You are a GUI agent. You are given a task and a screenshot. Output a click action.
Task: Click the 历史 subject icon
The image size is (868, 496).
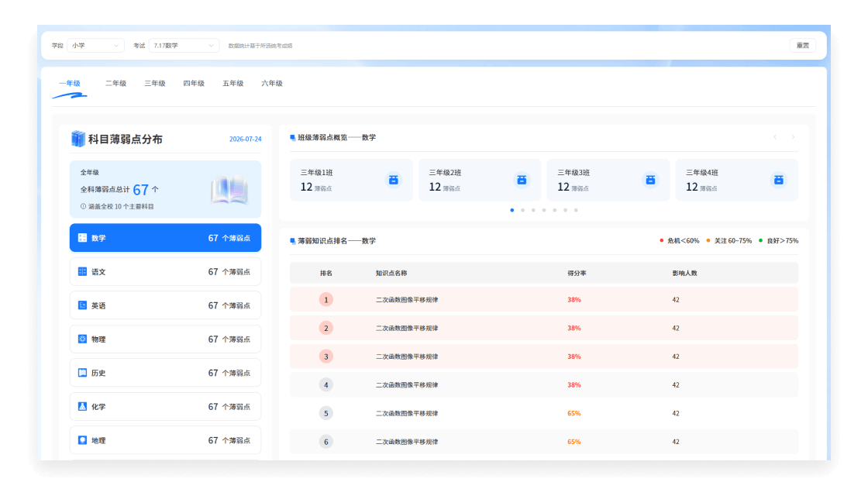pos(82,373)
